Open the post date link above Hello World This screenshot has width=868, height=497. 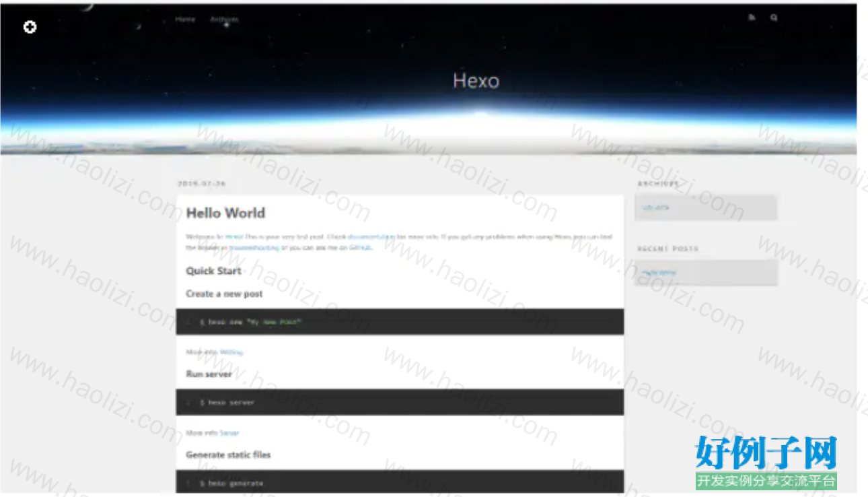point(202,183)
